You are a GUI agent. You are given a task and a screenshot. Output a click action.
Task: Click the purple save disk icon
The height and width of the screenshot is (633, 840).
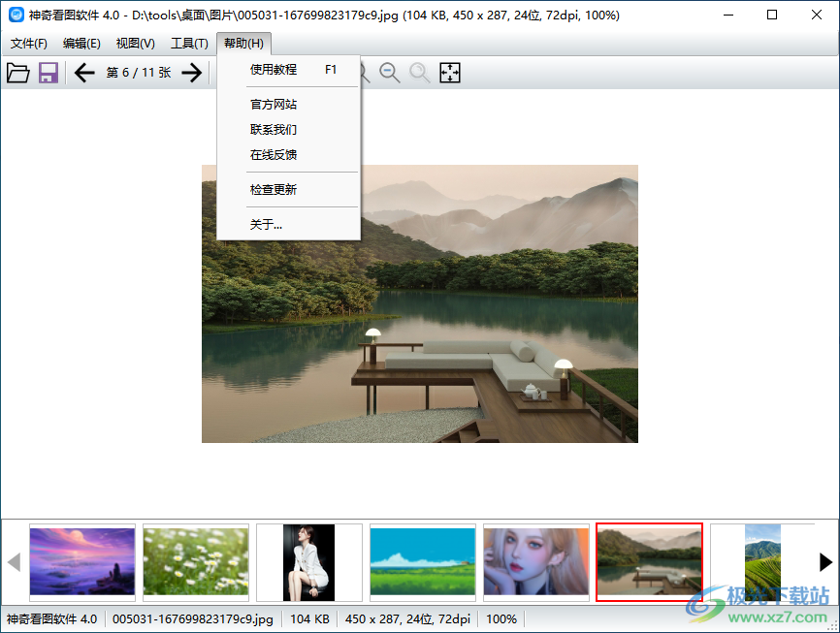click(x=48, y=73)
